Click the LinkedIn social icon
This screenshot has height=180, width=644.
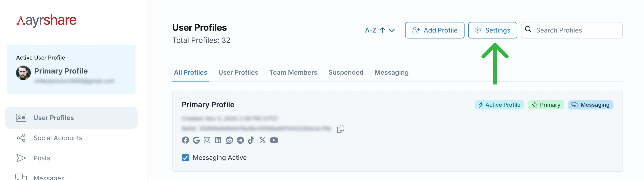pyautogui.click(x=218, y=140)
